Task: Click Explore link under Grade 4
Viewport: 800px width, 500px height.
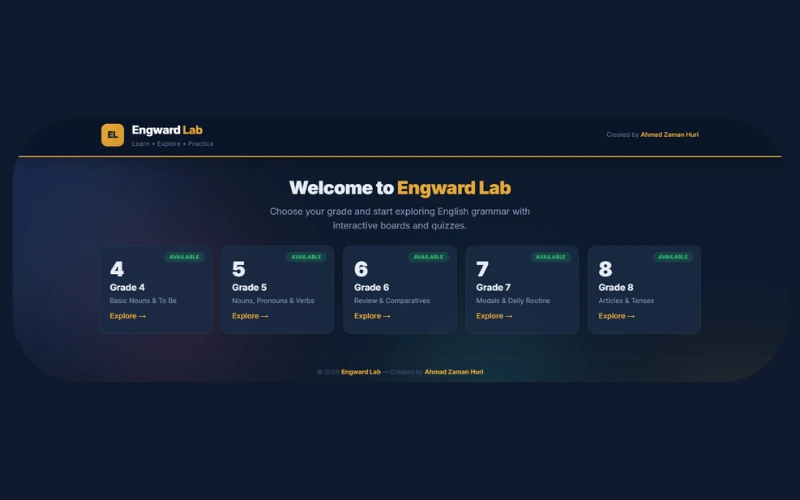Action: [x=128, y=316]
